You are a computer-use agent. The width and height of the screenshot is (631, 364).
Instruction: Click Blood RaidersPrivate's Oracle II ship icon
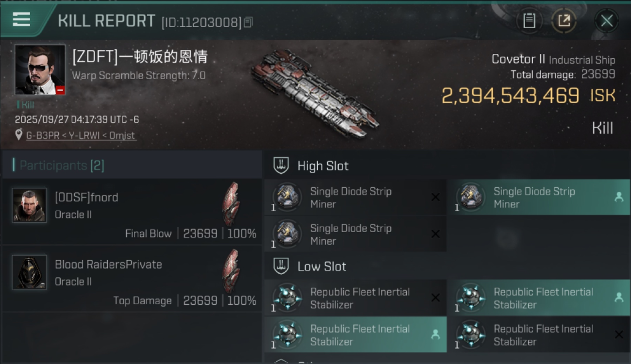pos(231,271)
